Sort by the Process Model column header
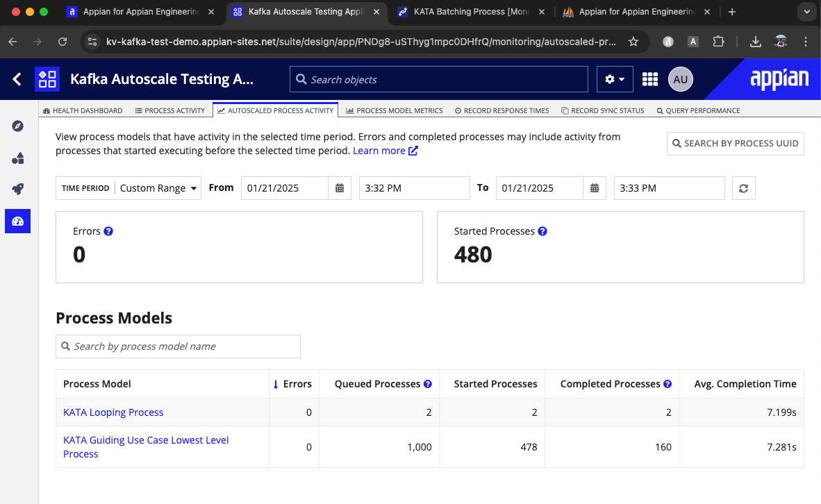 pos(97,384)
